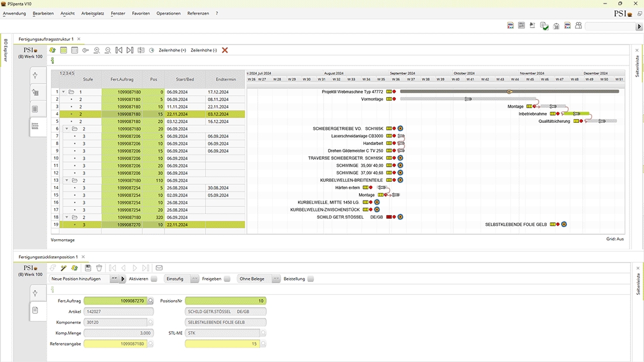Image resolution: width=644 pixels, height=362 pixels.
Task: Click the Vormontage Gantt bar
Action: click(x=468, y=99)
